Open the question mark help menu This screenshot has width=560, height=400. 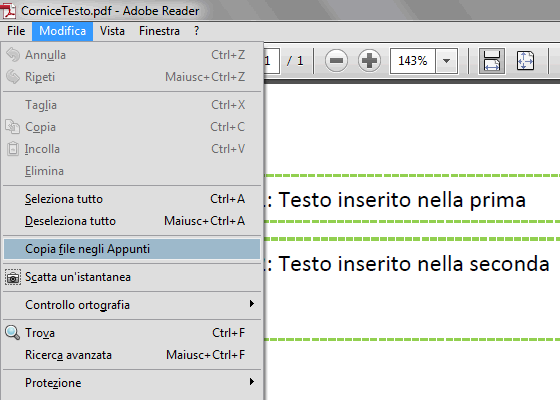[196, 31]
